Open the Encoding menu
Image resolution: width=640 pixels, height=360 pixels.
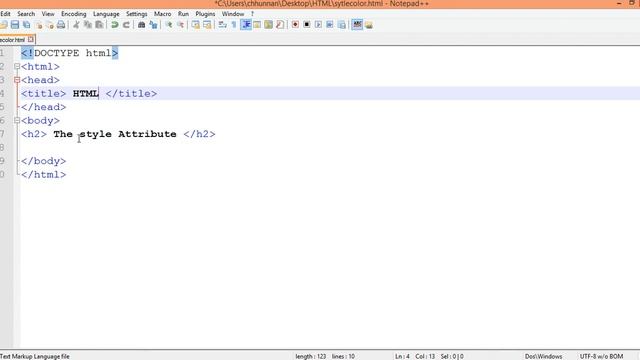coord(73,14)
